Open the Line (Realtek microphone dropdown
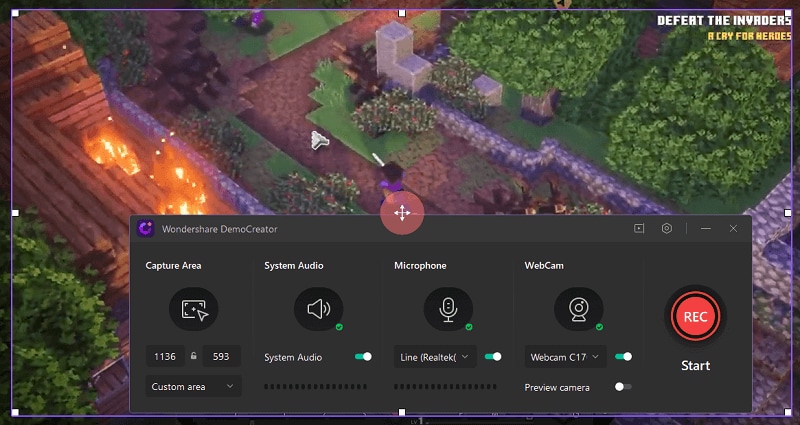The image size is (800, 425). click(435, 357)
